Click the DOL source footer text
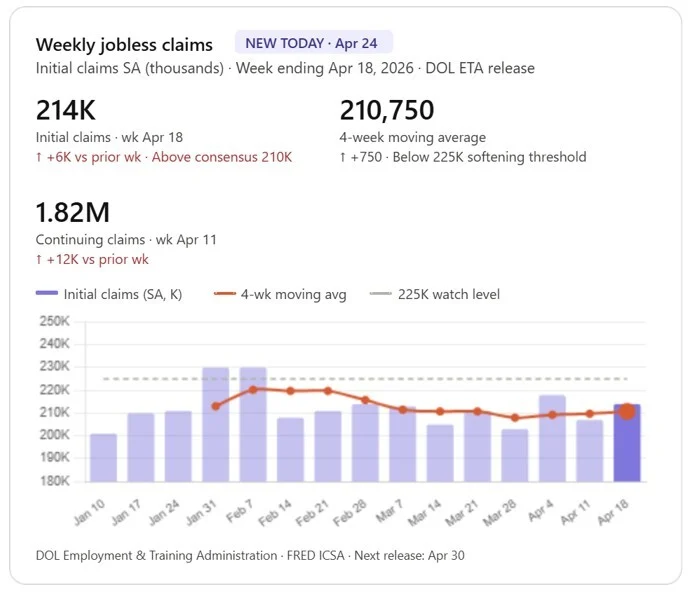The image size is (694, 593). 250,555
